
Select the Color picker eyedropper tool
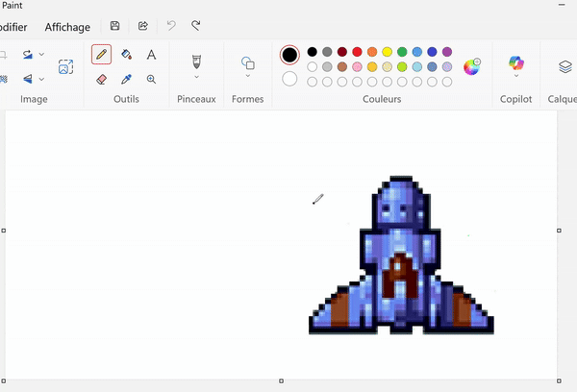click(126, 80)
